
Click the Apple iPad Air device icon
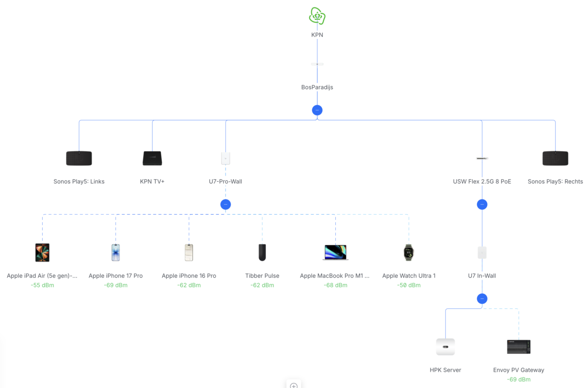point(42,252)
